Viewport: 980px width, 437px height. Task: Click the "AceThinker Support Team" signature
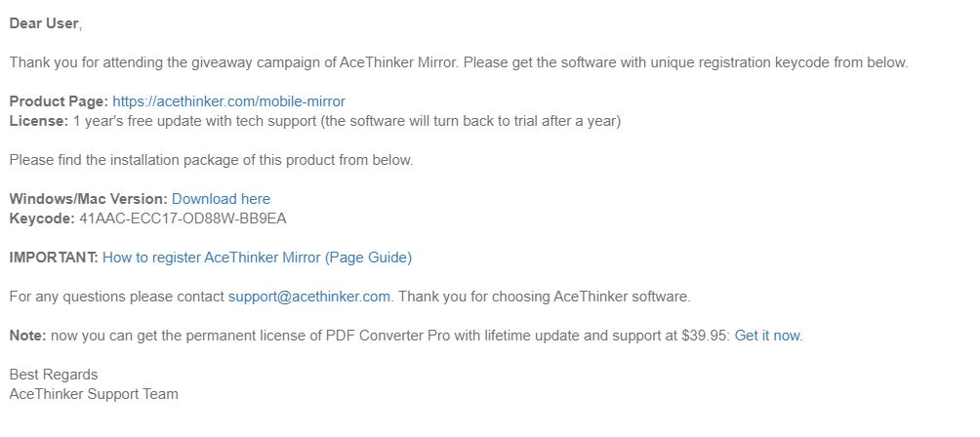tap(94, 394)
